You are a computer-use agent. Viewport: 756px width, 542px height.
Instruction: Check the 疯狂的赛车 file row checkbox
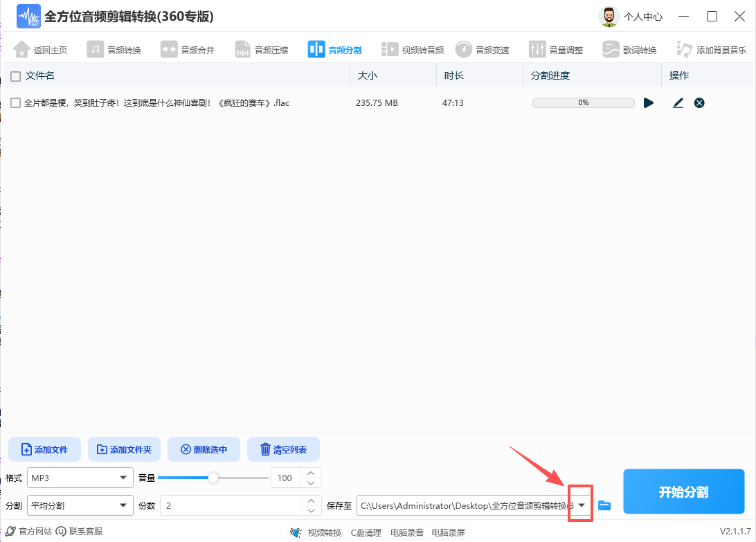point(14,102)
